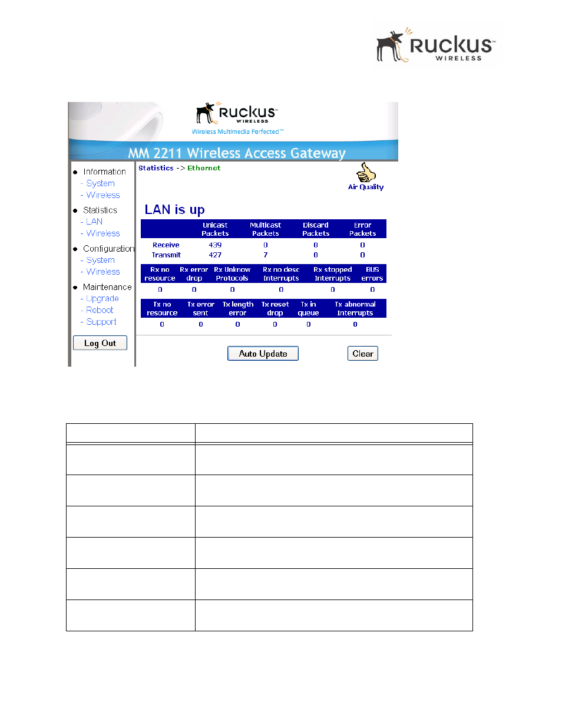Image resolution: width=562 pixels, height=728 pixels.
Task: Click the Transmit row label
Action: [166, 255]
